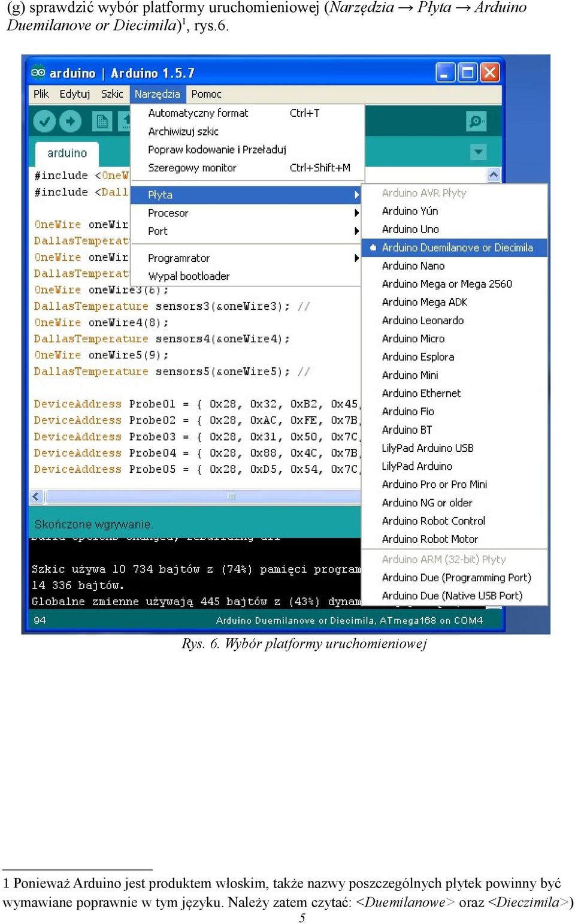Expand the Płyta submenu arrow
The width and height of the screenshot is (575, 924).
tap(356, 195)
